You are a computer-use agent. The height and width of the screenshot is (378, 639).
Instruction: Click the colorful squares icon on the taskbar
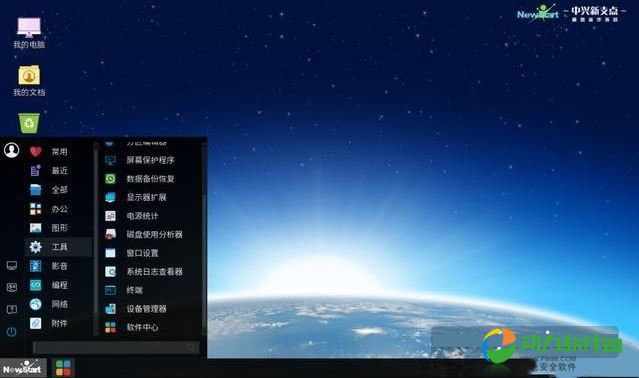click(63, 368)
